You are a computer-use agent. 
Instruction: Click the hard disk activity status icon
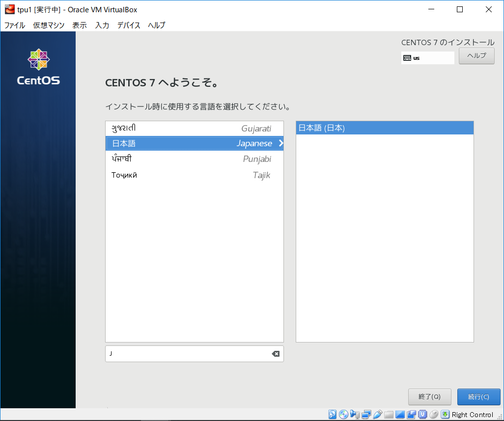point(333,415)
